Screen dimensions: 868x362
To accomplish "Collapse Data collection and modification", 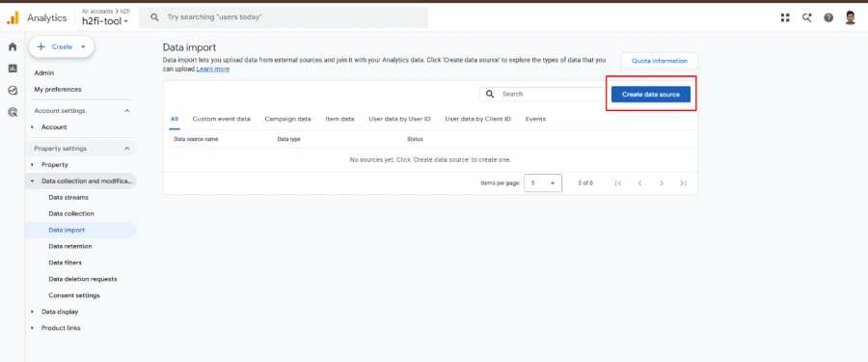I will point(32,181).
